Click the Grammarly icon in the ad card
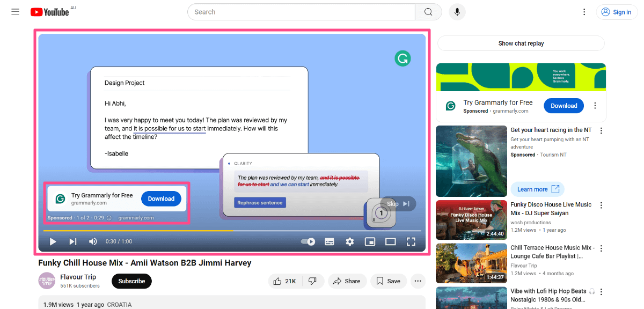Image resolution: width=644 pixels, height=309 pixels. [x=60, y=198]
